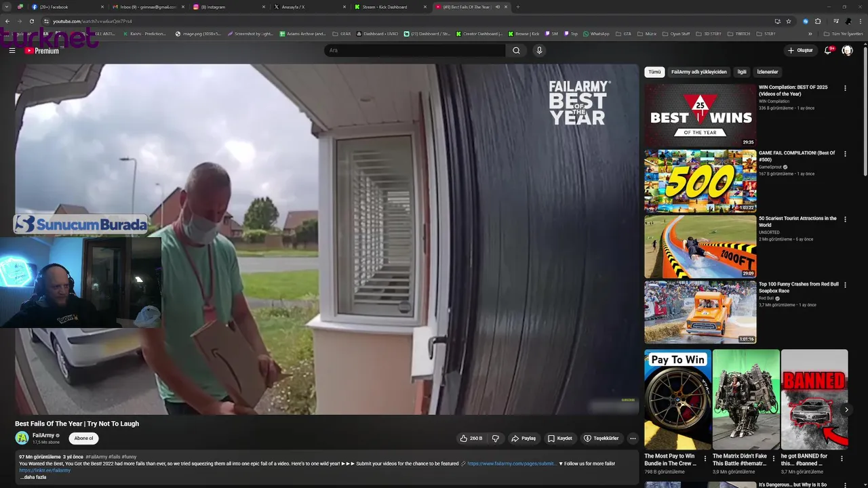
Task: Open the account avatar menu
Action: point(847,50)
